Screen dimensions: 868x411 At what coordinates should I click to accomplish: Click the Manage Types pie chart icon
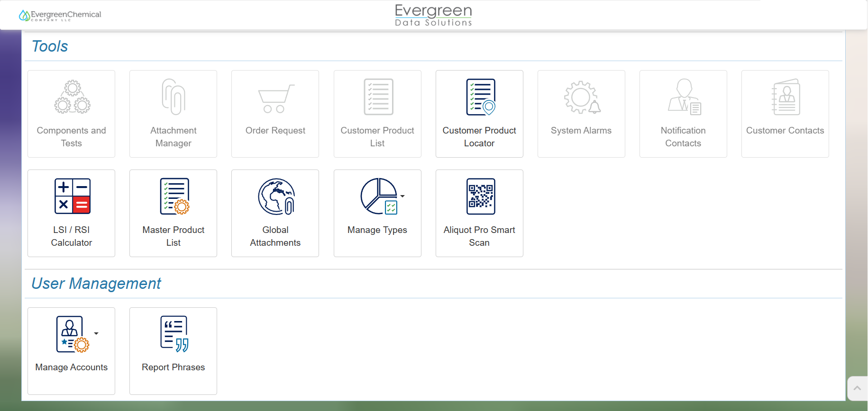coord(379,196)
